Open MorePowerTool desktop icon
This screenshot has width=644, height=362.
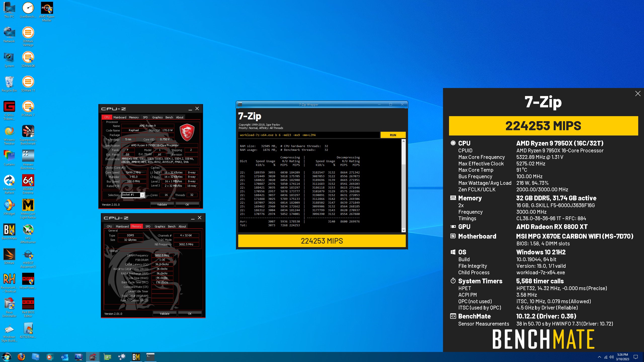[28, 281]
